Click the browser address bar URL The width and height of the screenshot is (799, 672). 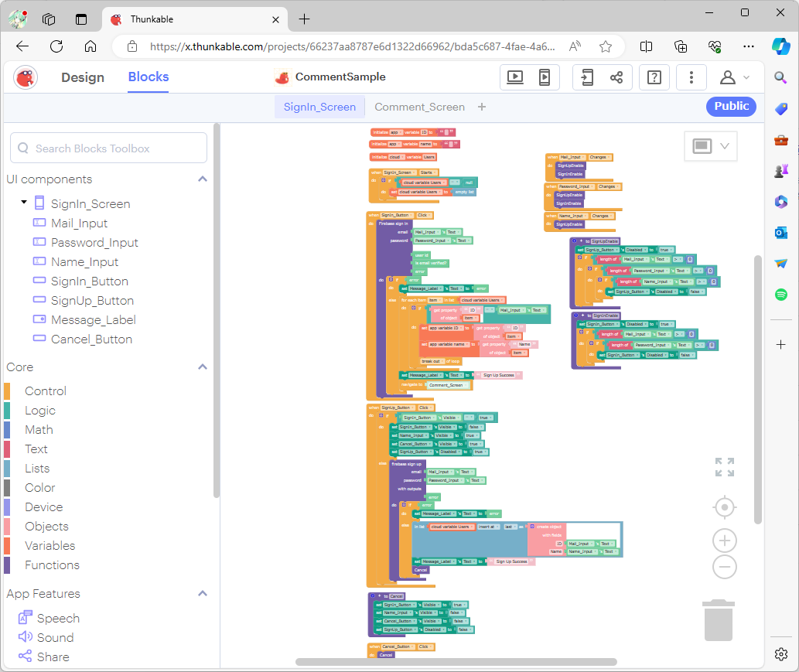(352, 47)
